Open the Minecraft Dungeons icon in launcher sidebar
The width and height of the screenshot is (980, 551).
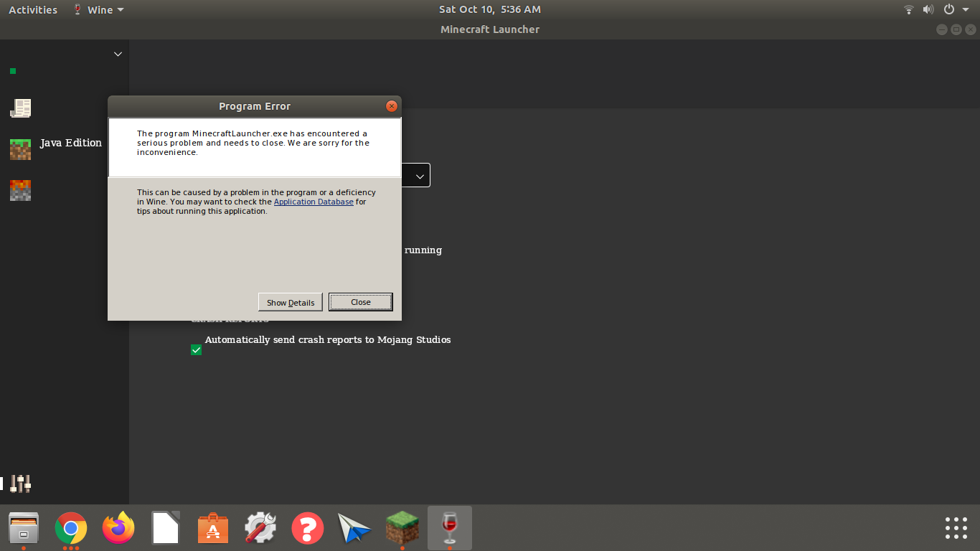point(20,190)
